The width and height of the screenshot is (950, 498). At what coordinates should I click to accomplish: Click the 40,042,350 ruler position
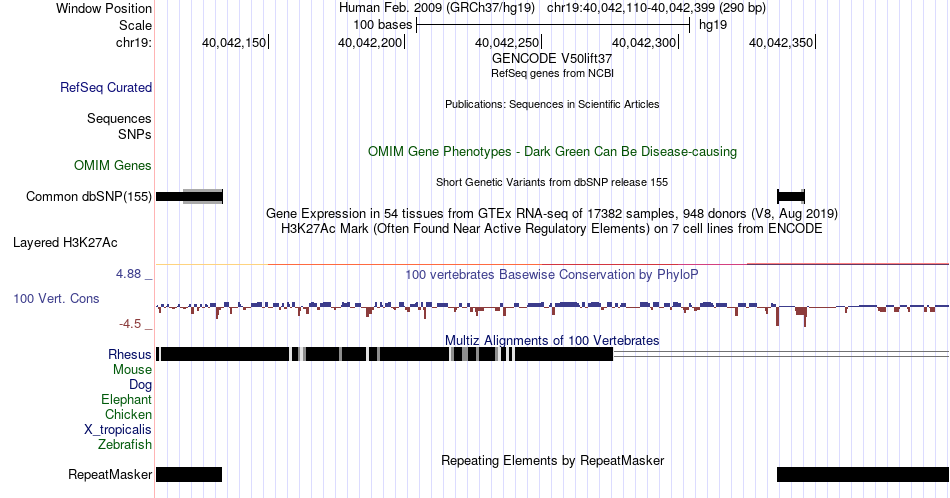782,42
